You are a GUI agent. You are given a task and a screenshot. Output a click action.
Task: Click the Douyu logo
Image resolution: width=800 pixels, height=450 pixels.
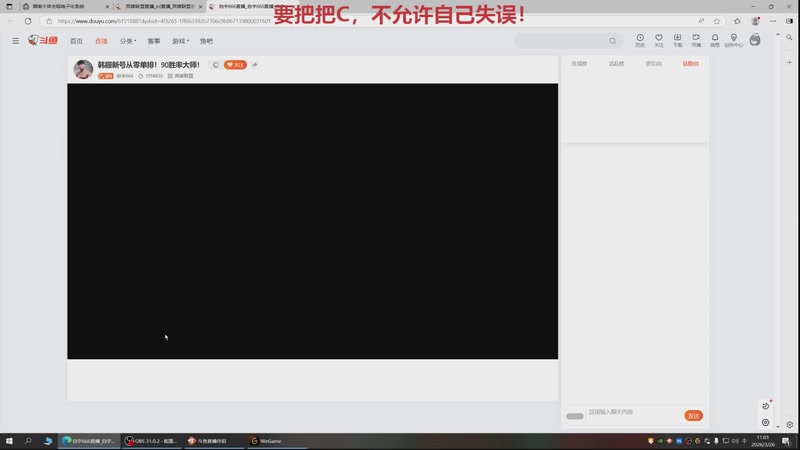point(43,40)
